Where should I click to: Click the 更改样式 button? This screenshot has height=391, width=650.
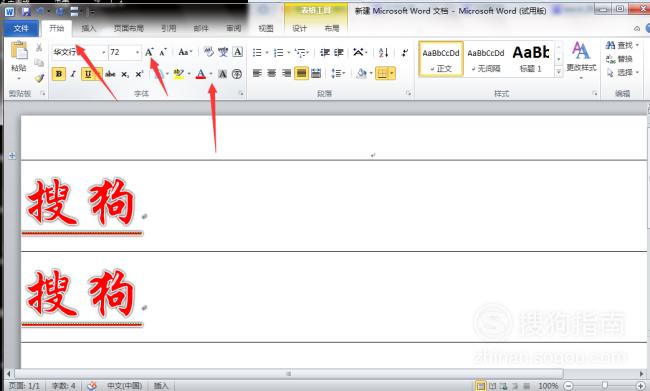[581, 60]
